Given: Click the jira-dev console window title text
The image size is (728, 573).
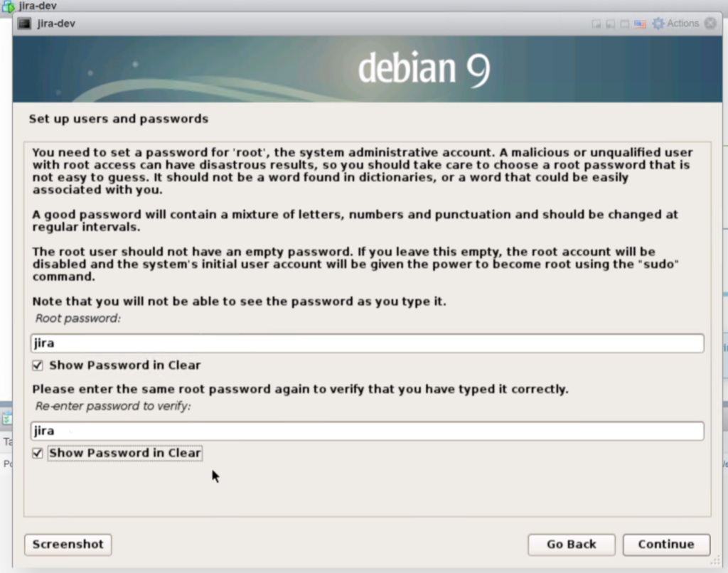Looking at the screenshot, I should tap(56, 23).
